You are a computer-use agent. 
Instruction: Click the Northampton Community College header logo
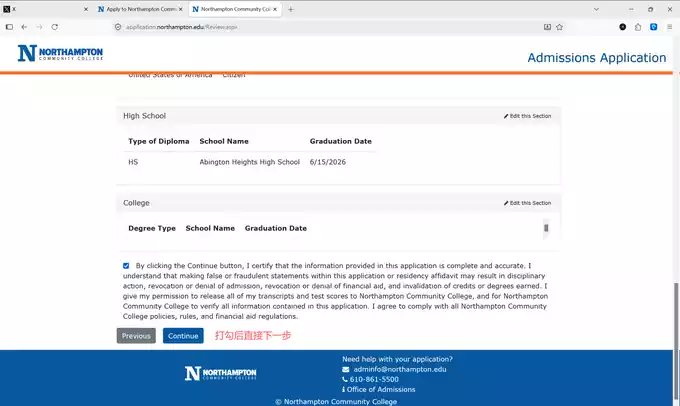point(60,53)
